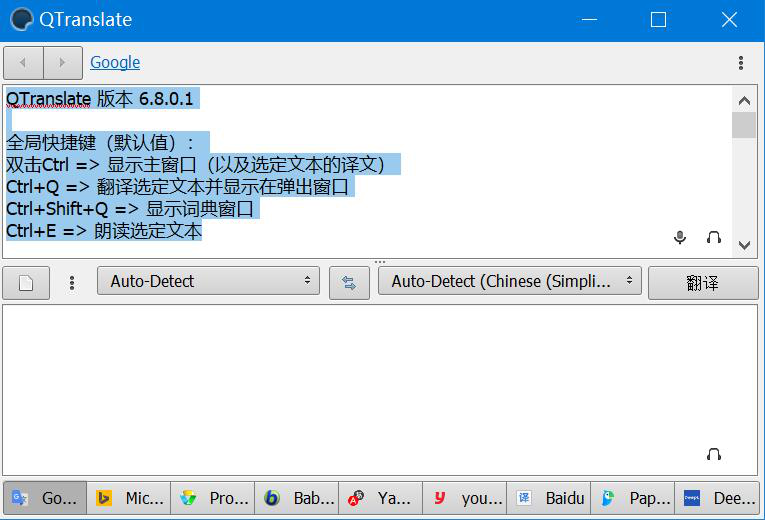Select the Papago translation service tab
The image size is (765, 520).
point(633,498)
